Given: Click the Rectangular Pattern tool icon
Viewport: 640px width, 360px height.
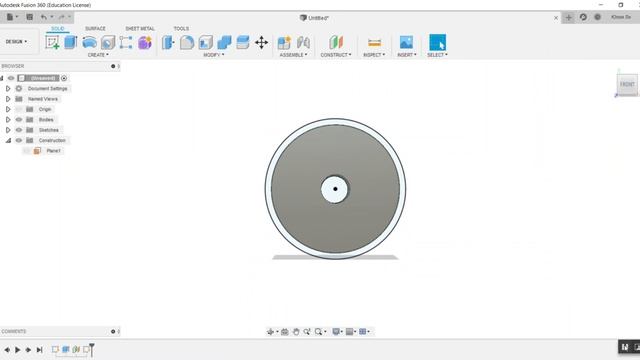Looking at the screenshot, I should click(x=126, y=42).
